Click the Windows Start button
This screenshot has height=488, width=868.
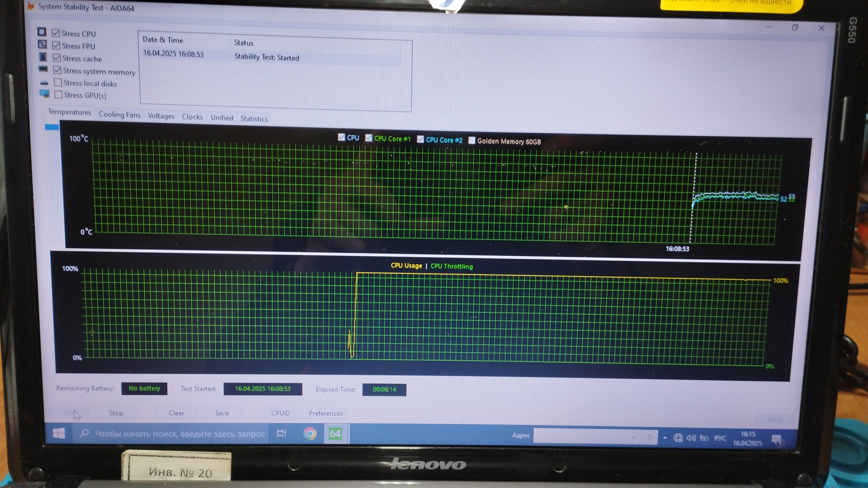(59, 433)
